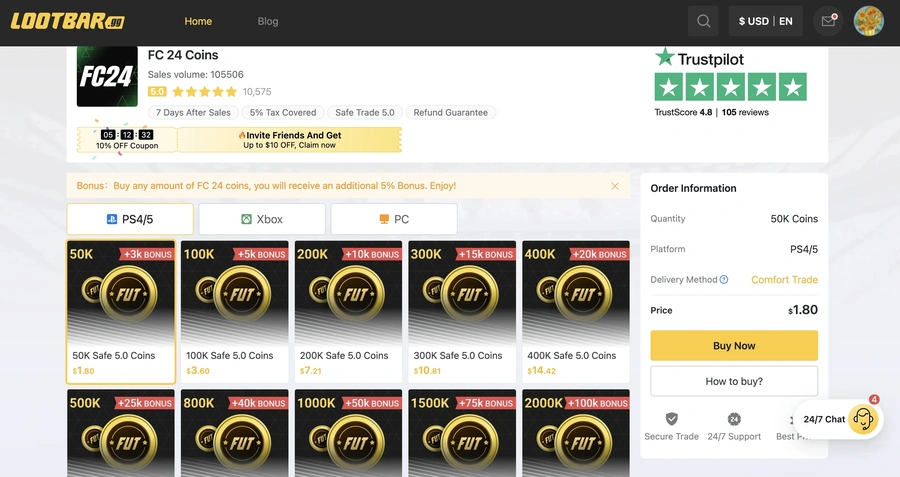
Task: Click the $14.42 price label
Action: coord(541,371)
